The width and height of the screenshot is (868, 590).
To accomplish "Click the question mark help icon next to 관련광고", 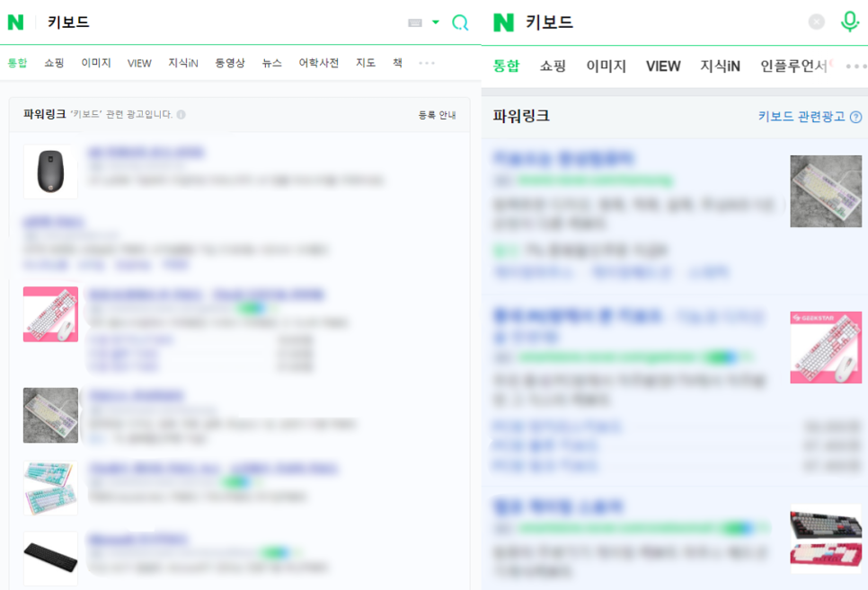I will [855, 117].
